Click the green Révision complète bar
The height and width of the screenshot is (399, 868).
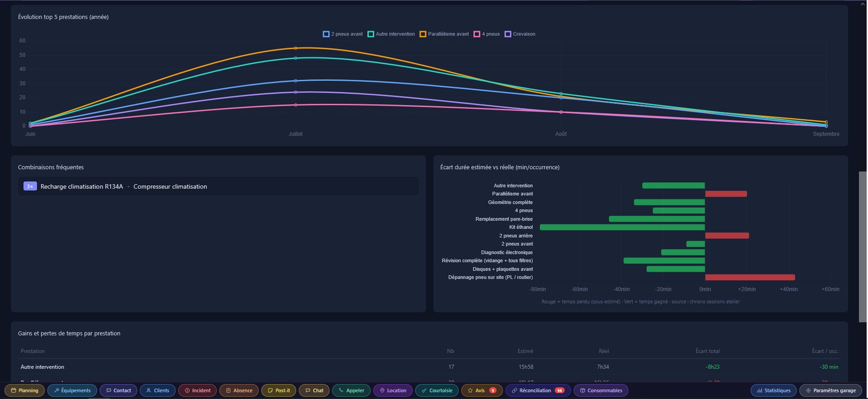click(665, 261)
